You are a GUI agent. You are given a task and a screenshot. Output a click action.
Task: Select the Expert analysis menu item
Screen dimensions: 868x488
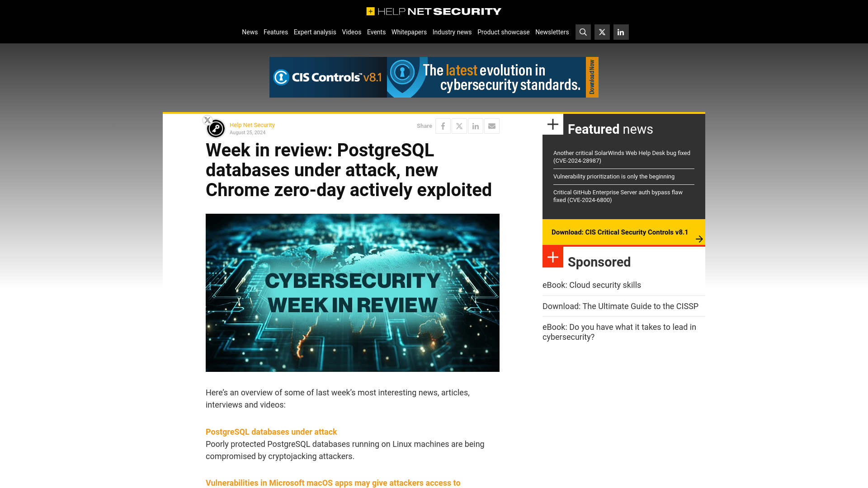315,32
